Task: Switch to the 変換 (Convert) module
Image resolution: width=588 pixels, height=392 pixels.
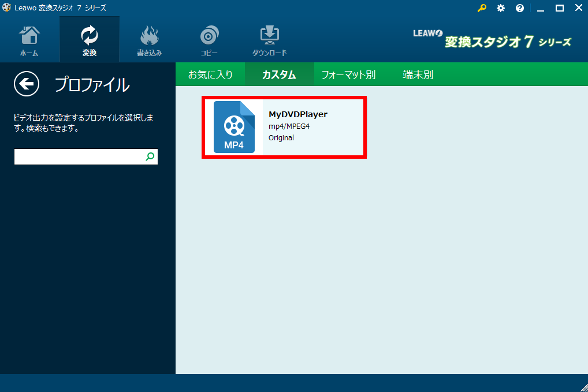Action: point(90,40)
